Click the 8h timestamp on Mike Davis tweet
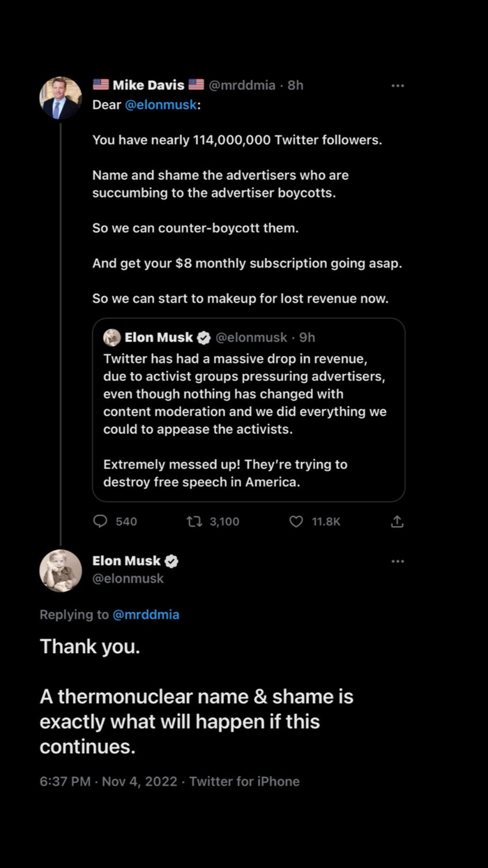The width and height of the screenshot is (488, 868). (296, 85)
